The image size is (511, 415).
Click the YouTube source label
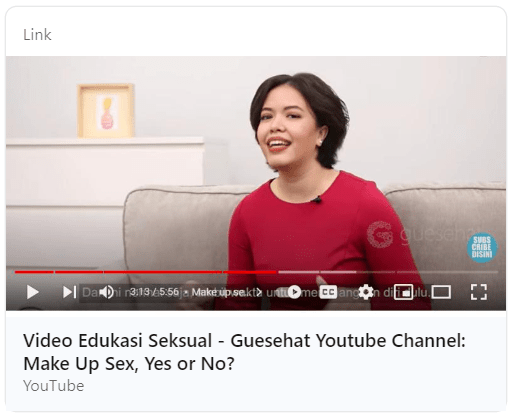pyautogui.click(x=54, y=386)
